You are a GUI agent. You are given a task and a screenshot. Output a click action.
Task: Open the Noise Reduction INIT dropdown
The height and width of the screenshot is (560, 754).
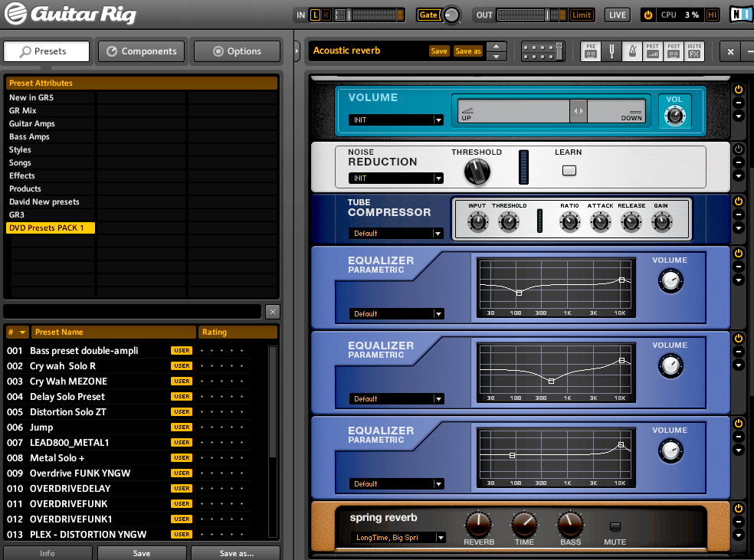[396, 178]
